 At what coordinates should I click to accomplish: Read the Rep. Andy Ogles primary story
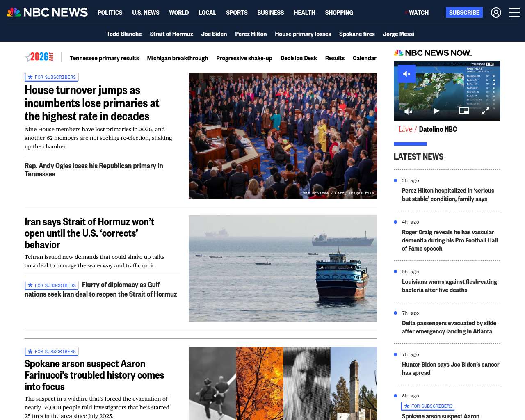pyautogui.click(x=94, y=170)
